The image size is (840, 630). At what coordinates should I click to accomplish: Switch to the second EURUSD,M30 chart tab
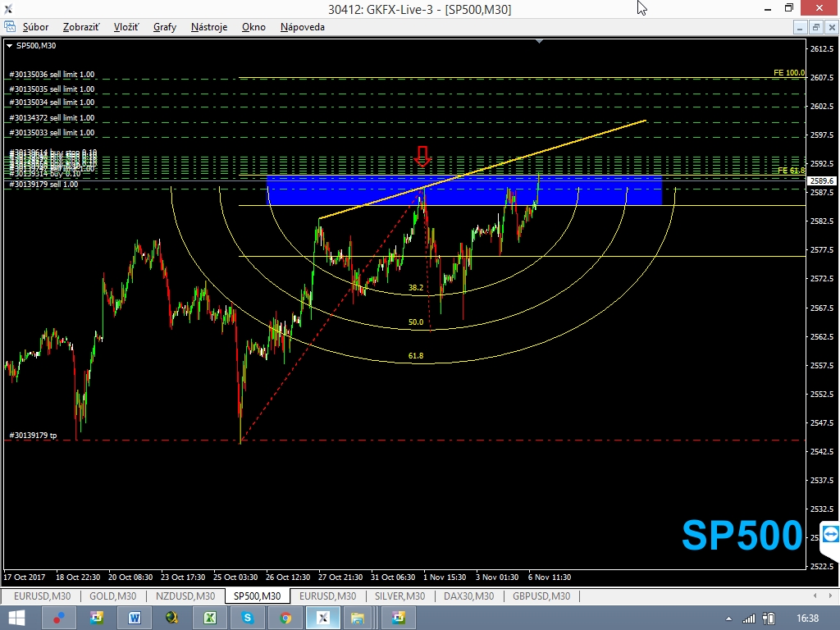327,596
